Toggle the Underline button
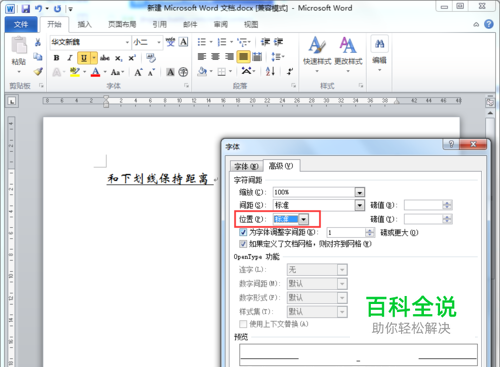 (84, 58)
